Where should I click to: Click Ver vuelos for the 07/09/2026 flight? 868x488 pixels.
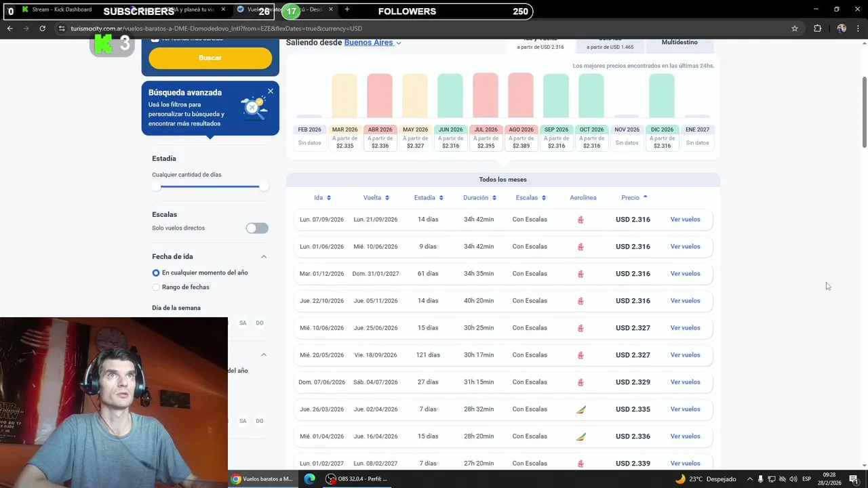[685, 220]
